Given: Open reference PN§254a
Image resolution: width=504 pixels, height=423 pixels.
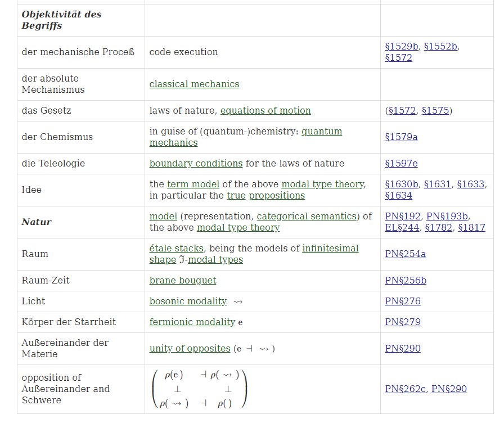Looking at the screenshot, I should [x=405, y=254].
